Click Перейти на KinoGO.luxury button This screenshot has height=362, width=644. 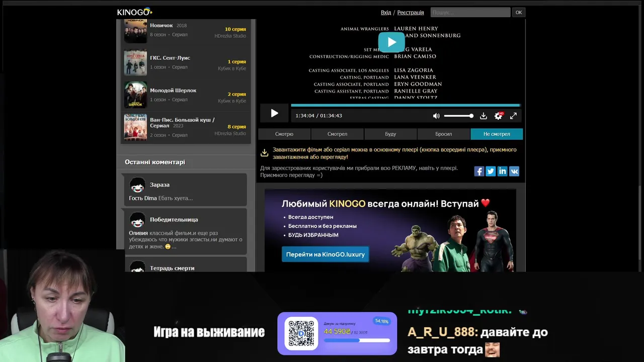point(325,254)
